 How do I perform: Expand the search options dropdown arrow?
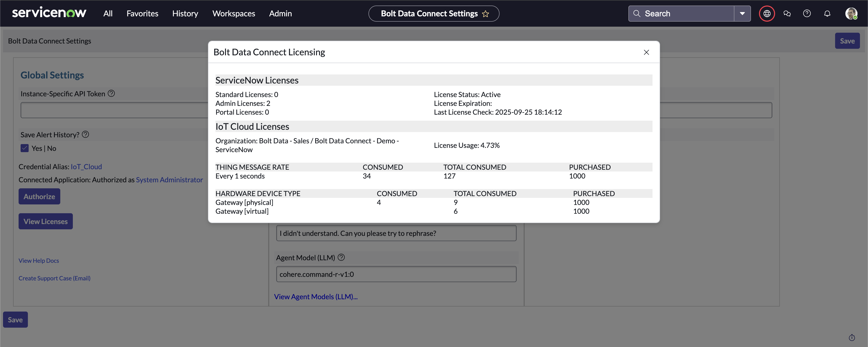click(x=742, y=14)
